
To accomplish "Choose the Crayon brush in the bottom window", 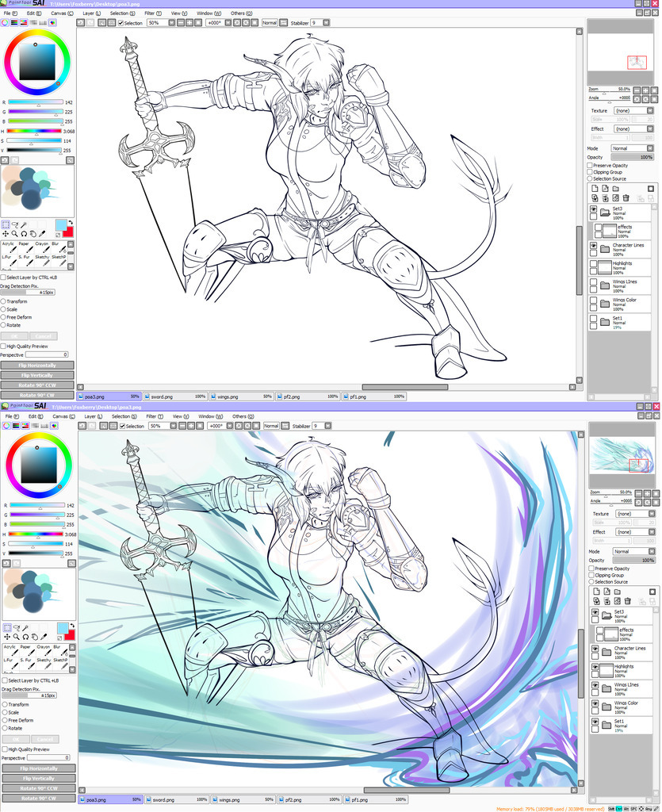I will pyautogui.click(x=43, y=650).
